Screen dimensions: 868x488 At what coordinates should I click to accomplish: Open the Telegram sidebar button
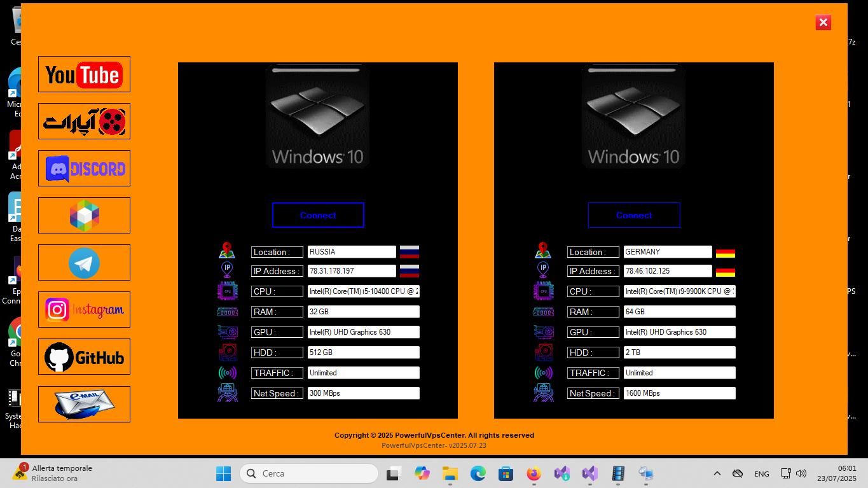[84, 263]
